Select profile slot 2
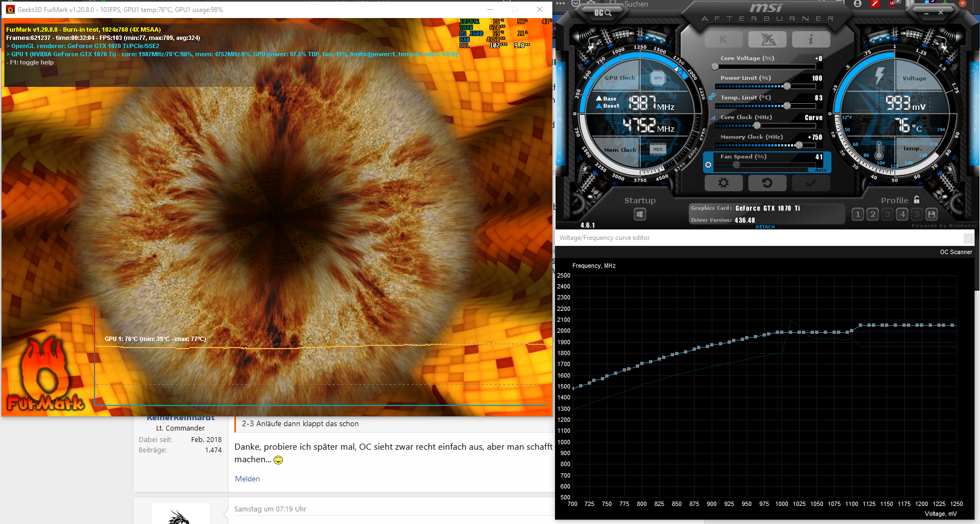 tap(872, 214)
